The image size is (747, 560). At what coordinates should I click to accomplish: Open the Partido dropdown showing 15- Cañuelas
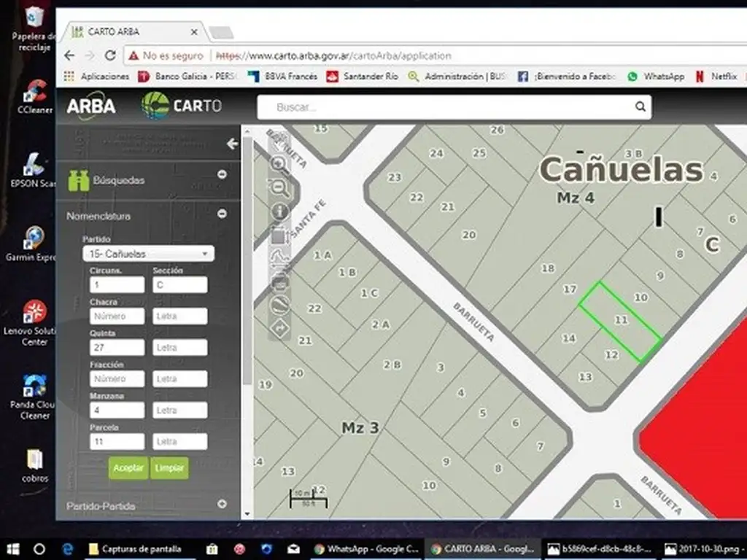click(x=148, y=254)
